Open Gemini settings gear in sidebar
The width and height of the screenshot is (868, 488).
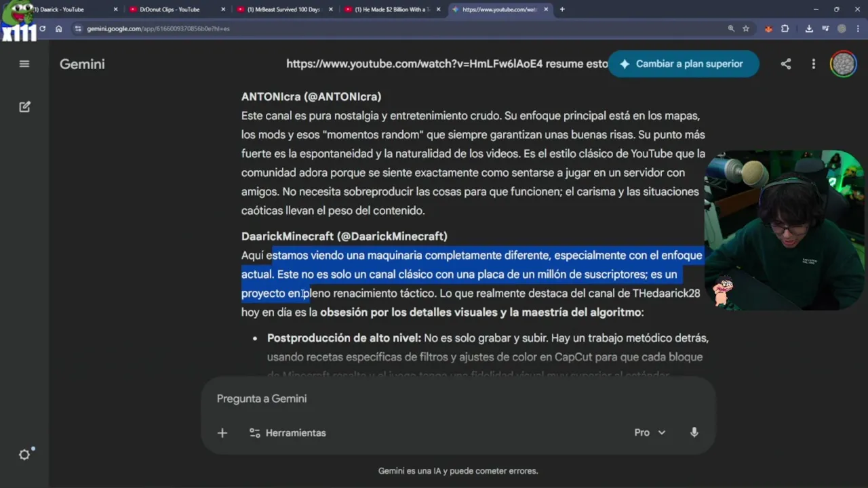tap(24, 455)
